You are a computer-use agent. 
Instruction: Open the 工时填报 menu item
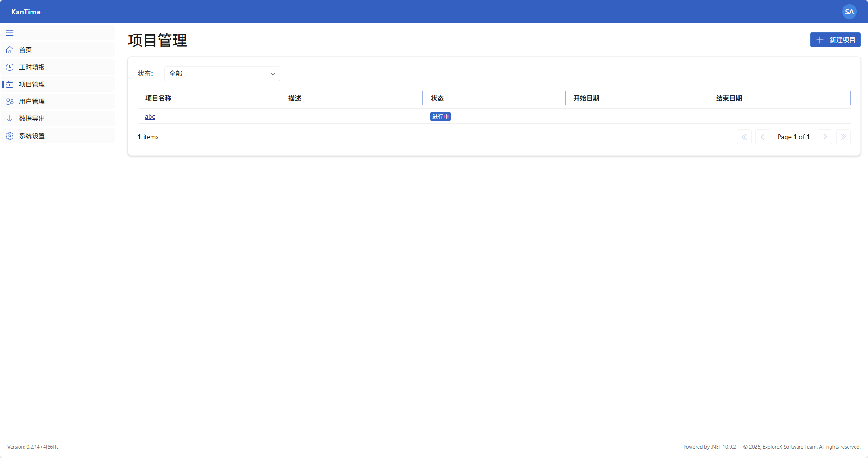[x=32, y=67]
